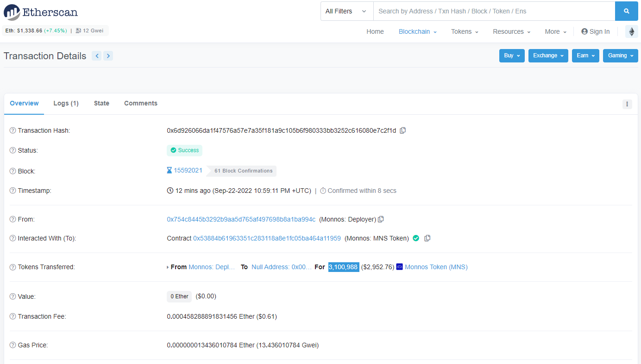Click the Monnos Token logo icon

click(x=400, y=267)
